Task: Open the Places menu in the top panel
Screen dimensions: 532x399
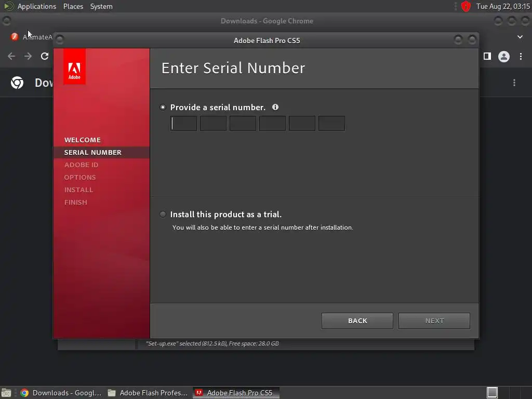Action: [73, 6]
